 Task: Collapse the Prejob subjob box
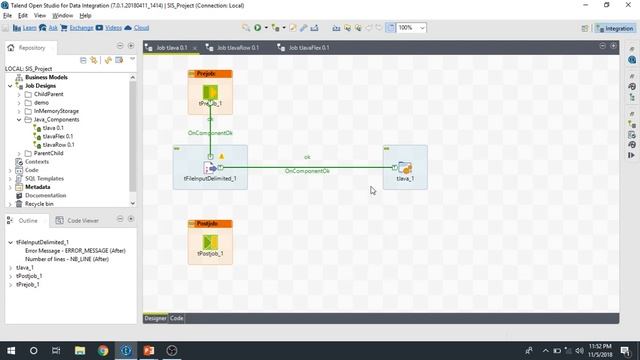(x=192, y=74)
